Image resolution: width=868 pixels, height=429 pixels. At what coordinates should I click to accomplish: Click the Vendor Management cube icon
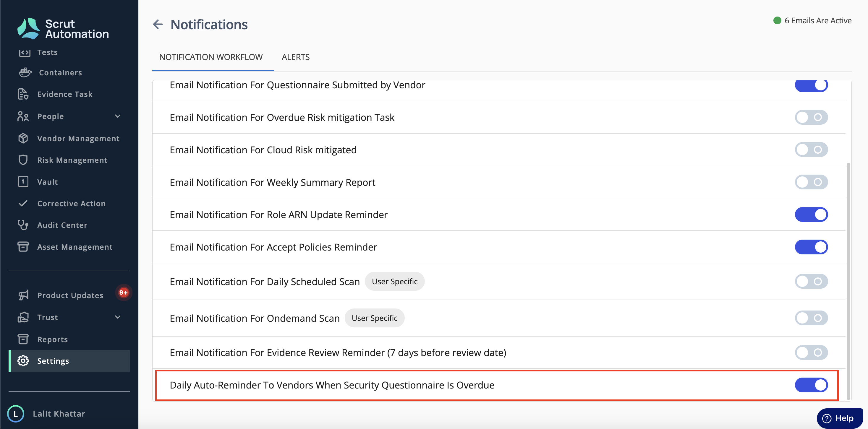point(23,138)
